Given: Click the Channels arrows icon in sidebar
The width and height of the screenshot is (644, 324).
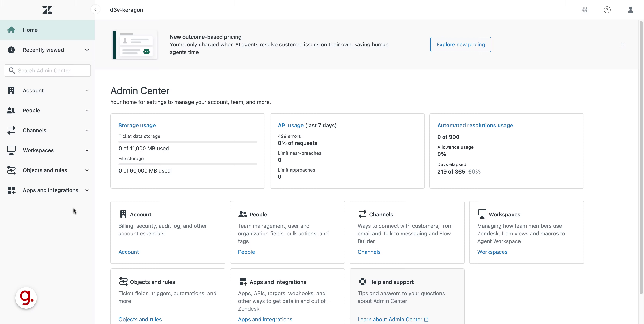Looking at the screenshot, I should click(11, 130).
